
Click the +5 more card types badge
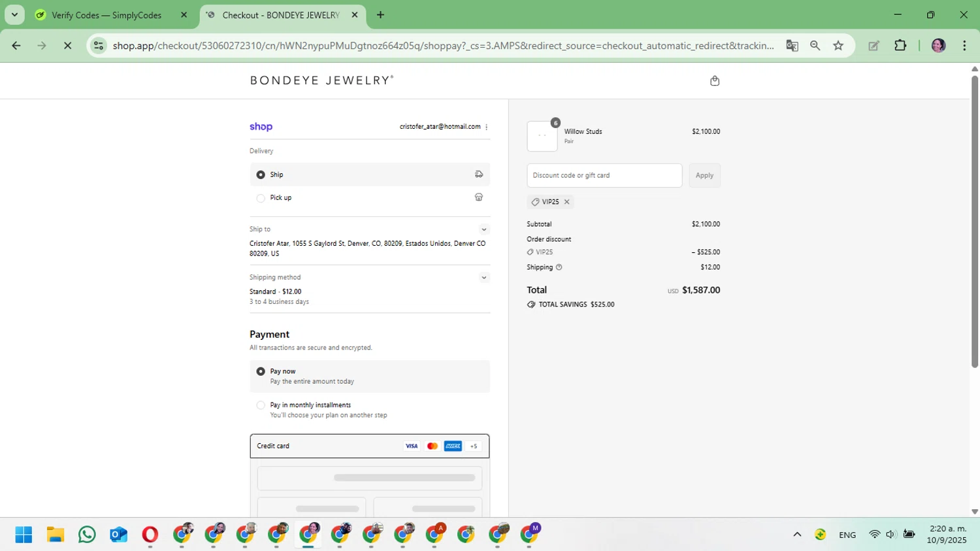click(x=474, y=446)
